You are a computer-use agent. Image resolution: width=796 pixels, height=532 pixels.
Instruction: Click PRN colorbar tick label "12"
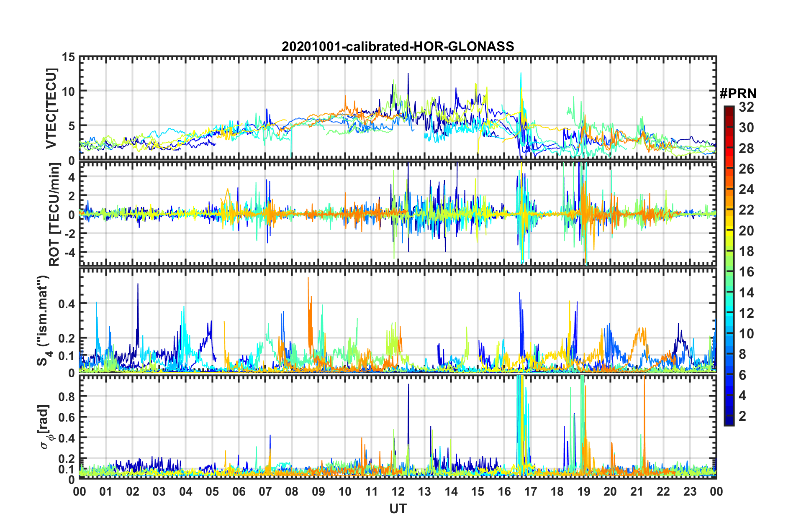pyautogui.click(x=746, y=313)
